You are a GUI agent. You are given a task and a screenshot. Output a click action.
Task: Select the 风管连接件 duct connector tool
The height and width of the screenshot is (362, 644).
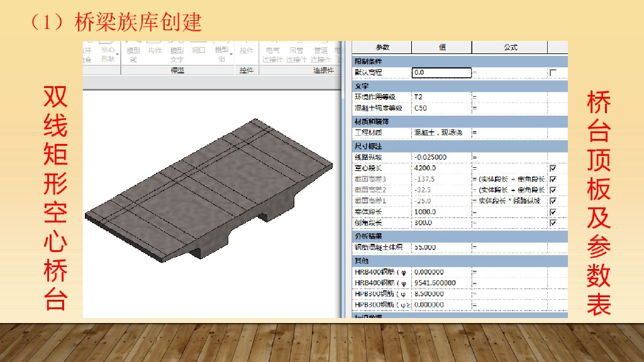pyautogui.click(x=296, y=53)
